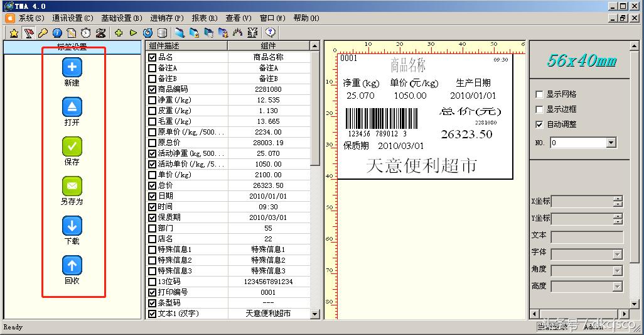
Task: Open the 查看(V) menu
Action: click(x=239, y=18)
